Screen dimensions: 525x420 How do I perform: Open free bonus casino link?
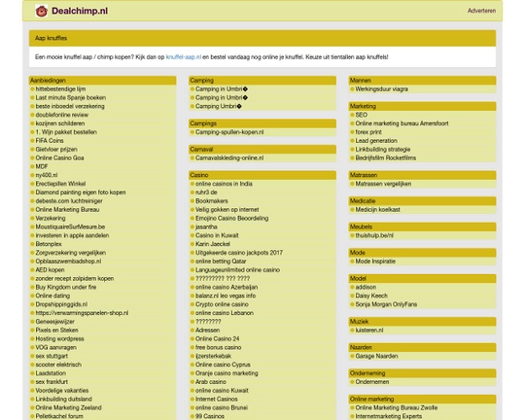(219, 347)
